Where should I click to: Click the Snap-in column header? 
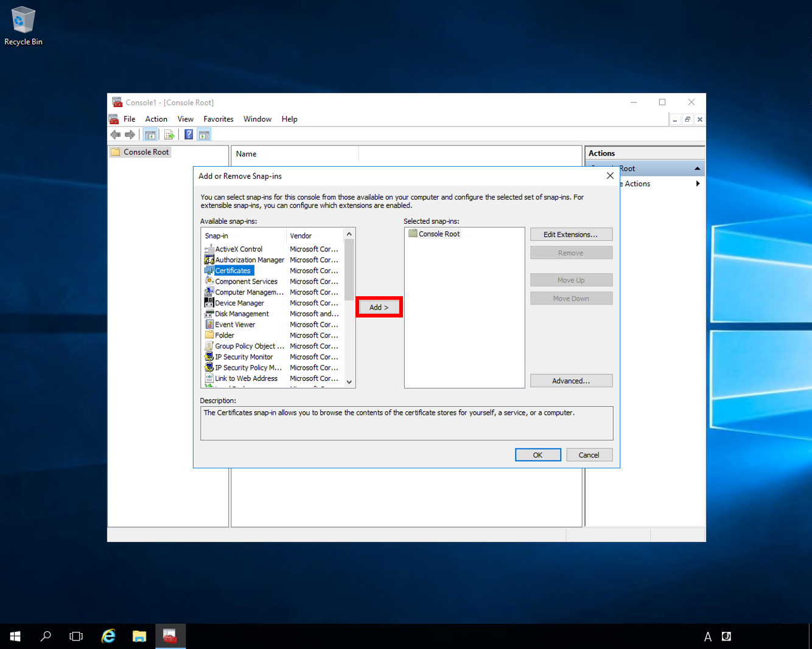click(x=244, y=235)
